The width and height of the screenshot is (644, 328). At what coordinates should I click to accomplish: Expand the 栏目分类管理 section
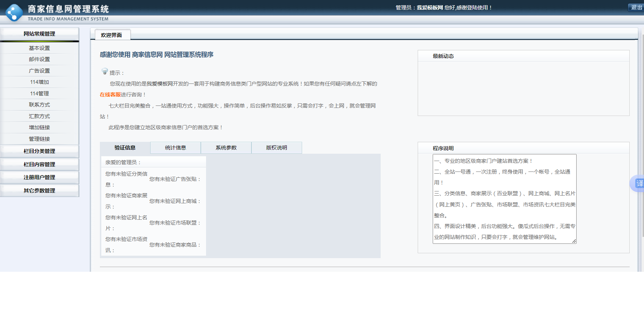[39, 151]
